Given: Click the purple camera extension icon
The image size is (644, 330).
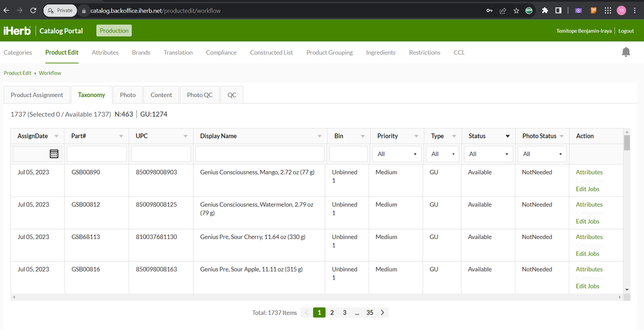Looking at the screenshot, I should pos(578,11).
